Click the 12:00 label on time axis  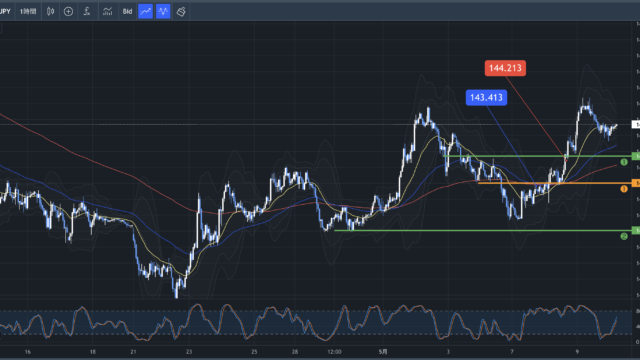tap(334, 351)
